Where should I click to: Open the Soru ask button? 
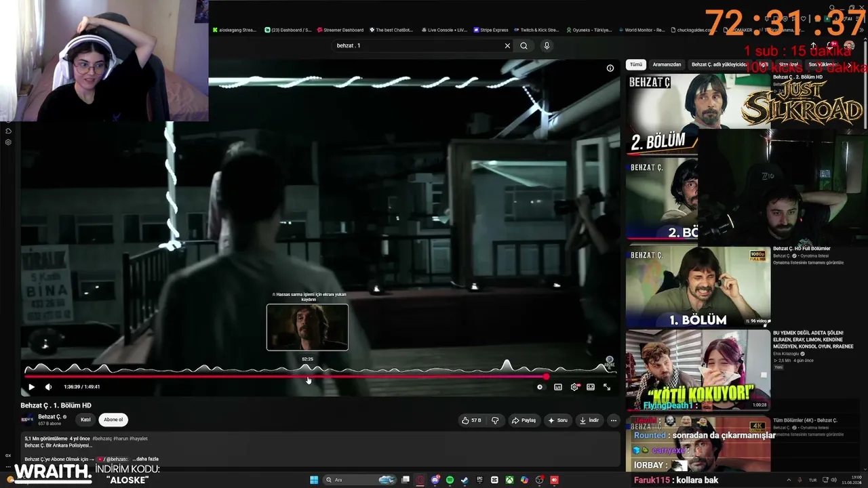[557, 420]
